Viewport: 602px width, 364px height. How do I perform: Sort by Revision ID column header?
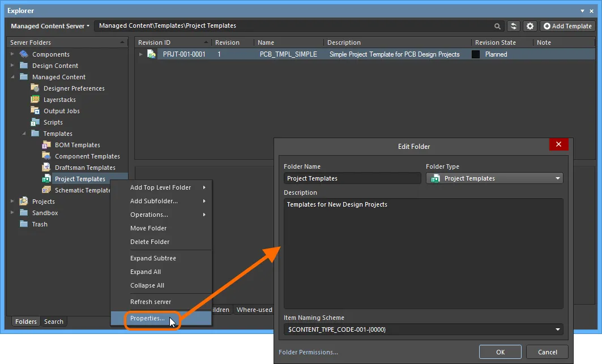pos(173,42)
